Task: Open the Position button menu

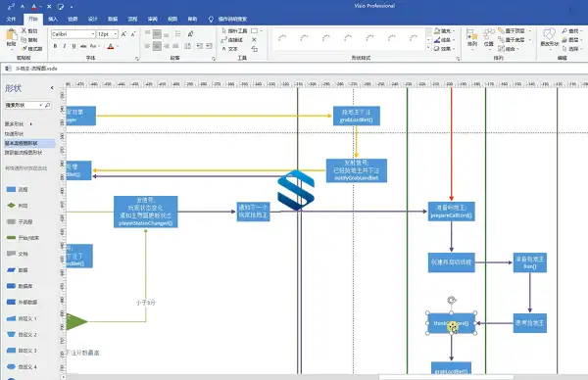Action: tap(488, 39)
